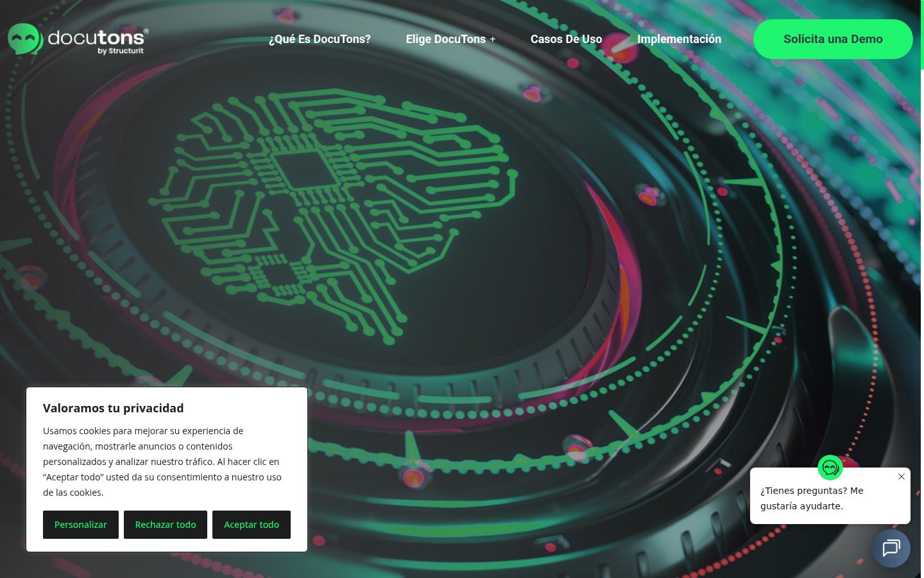Screen dimensions: 924x578
Task: Click the DocuTons logo
Action: click(x=78, y=39)
